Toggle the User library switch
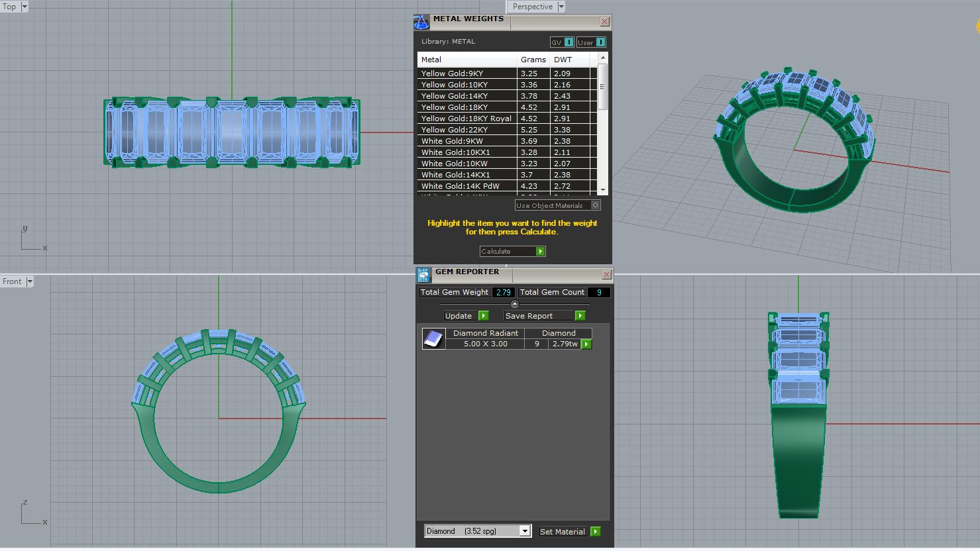Screen dimensions: 980x551 [x=600, y=42]
